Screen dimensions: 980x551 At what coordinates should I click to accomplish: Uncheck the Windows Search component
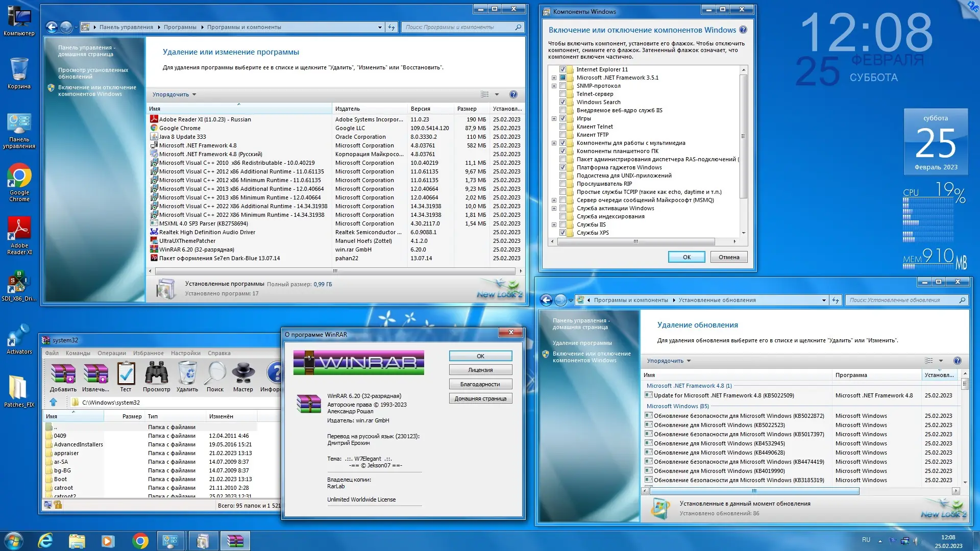click(562, 102)
